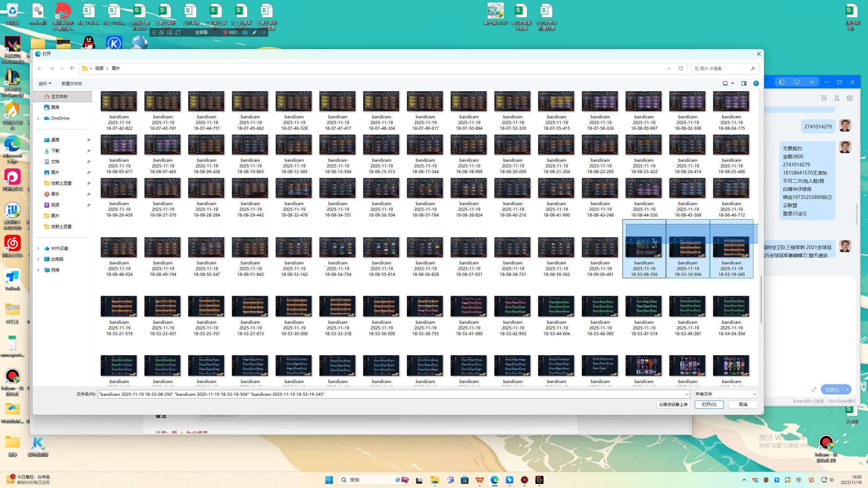
Task: Click the Bandicam pencil draw icon
Action: [254, 33]
